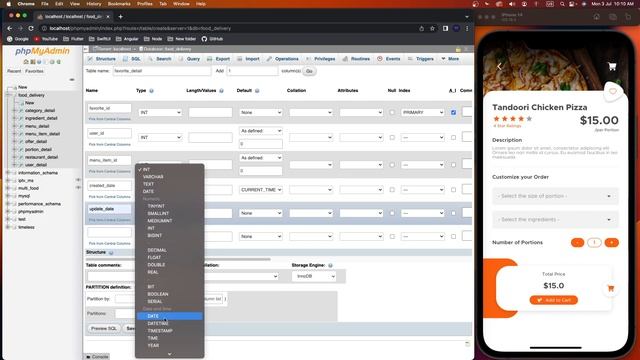Open Chrome three-dot menu
Viewport: 640px width, 360px height.
(x=467, y=28)
